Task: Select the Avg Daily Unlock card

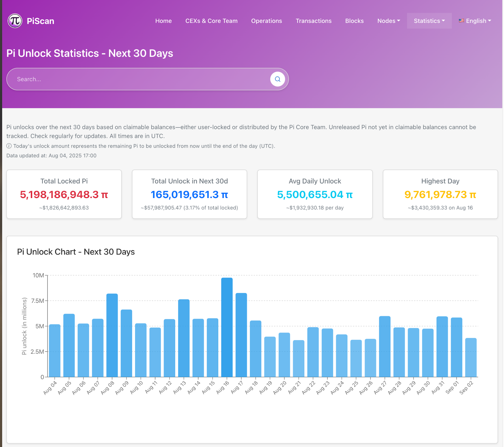Action: (x=315, y=194)
